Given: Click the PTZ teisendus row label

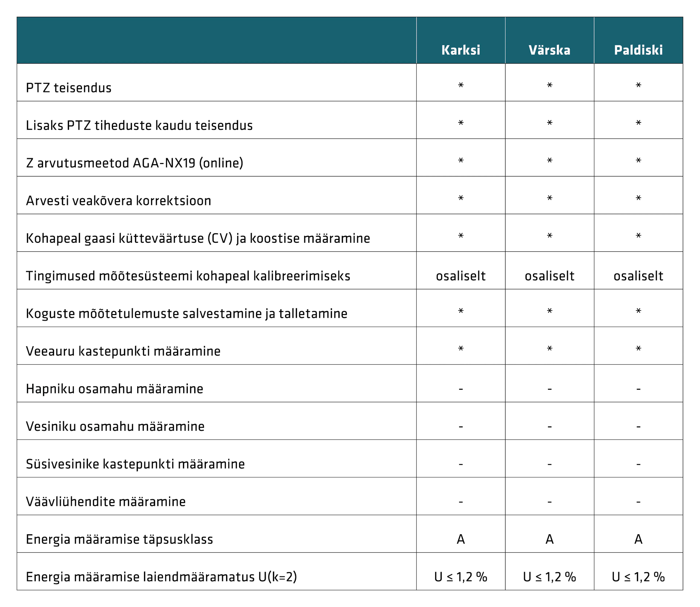Looking at the screenshot, I should pyautogui.click(x=69, y=88).
